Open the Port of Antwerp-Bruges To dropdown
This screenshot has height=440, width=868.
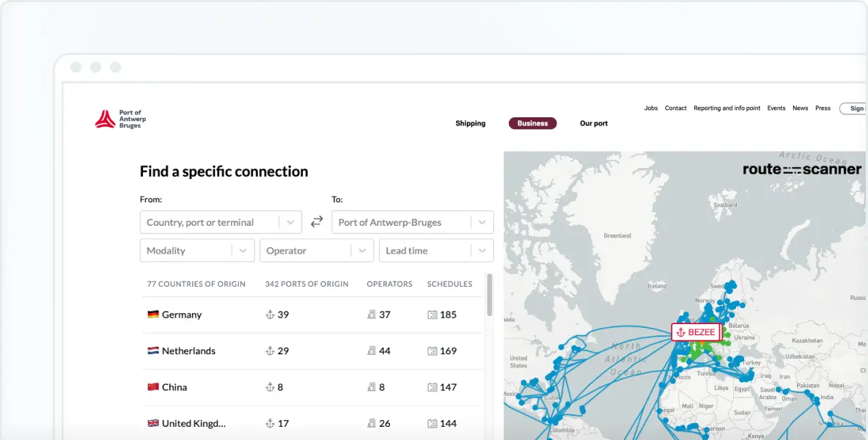click(482, 222)
